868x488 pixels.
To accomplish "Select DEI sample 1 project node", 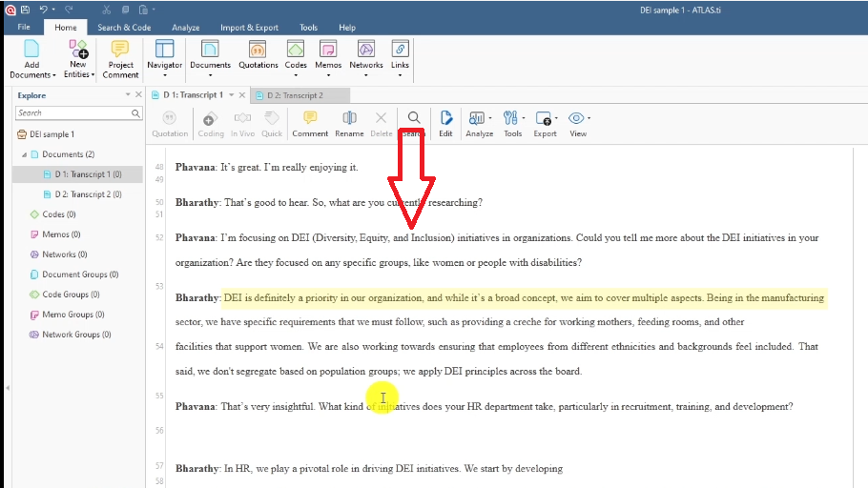I will [46, 133].
